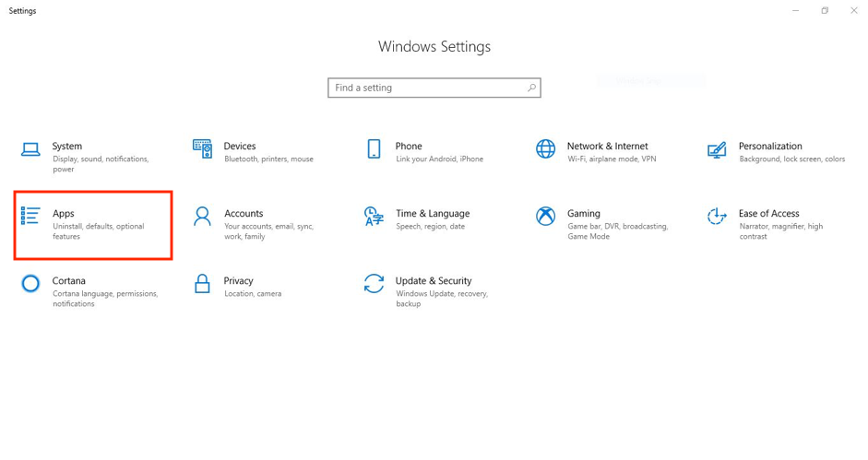Open Cortana label
Screen dimensions: 868x460
68,281
